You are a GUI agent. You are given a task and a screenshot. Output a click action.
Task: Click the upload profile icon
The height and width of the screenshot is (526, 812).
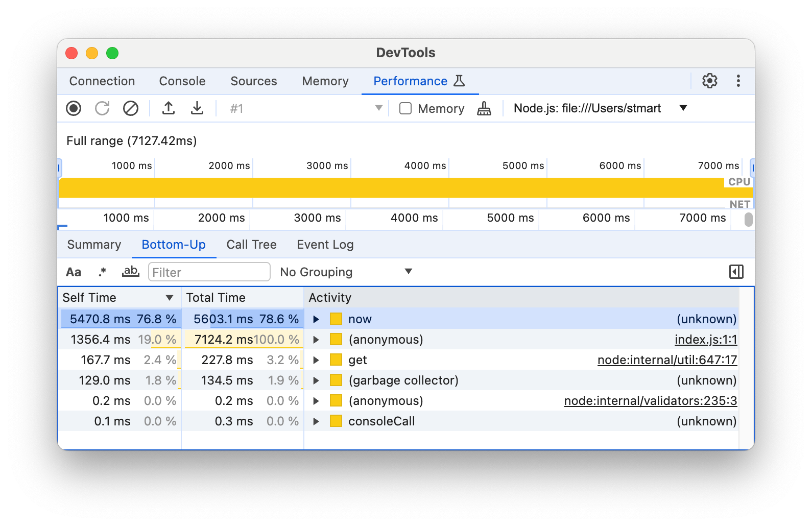[169, 108]
